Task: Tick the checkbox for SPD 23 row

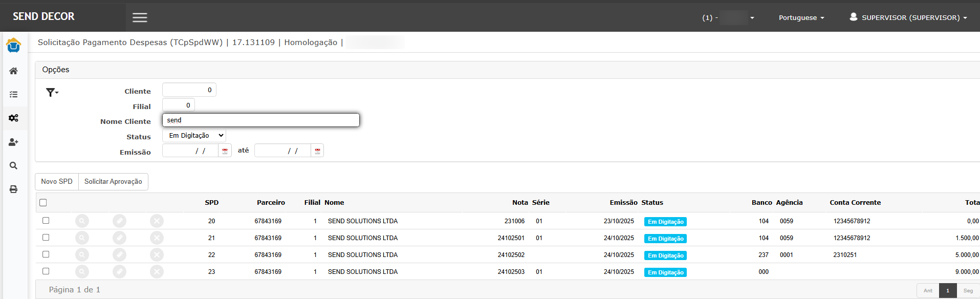Action: click(46, 271)
